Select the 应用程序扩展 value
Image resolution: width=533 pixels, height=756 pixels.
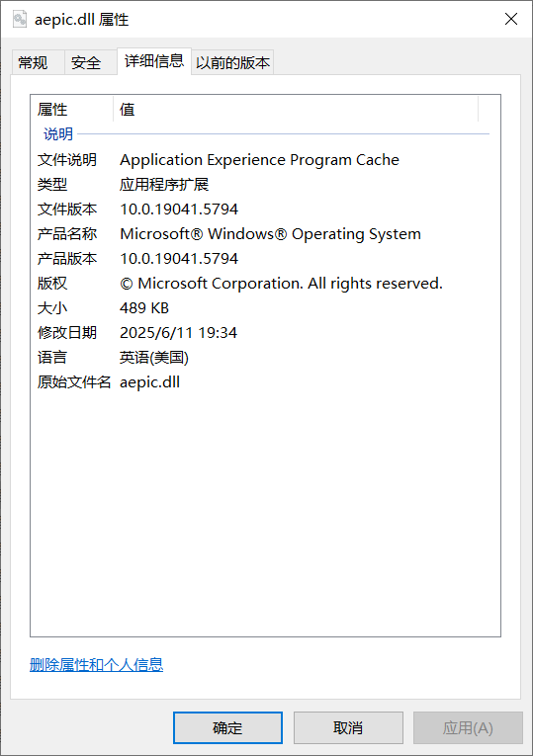[x=164, y=184]
